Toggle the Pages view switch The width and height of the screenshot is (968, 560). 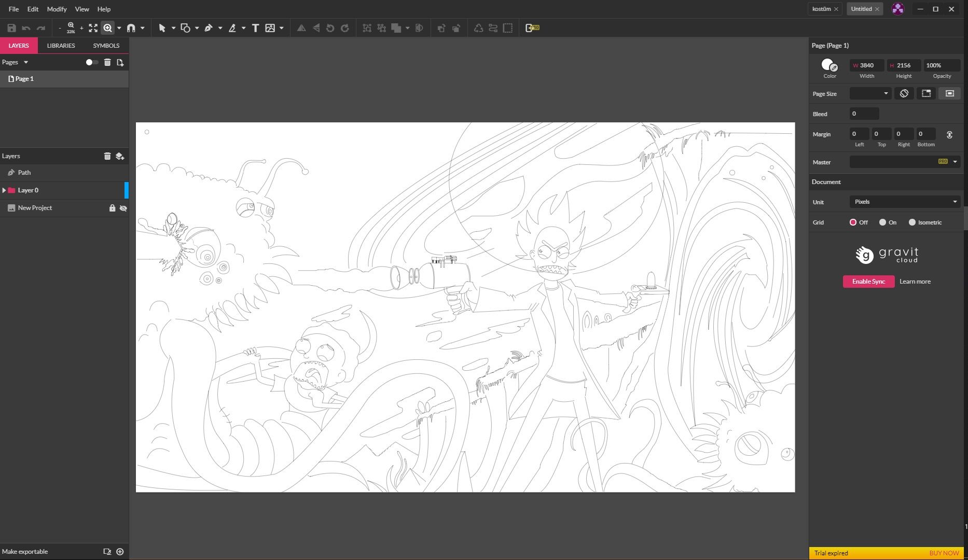(92, 62)
